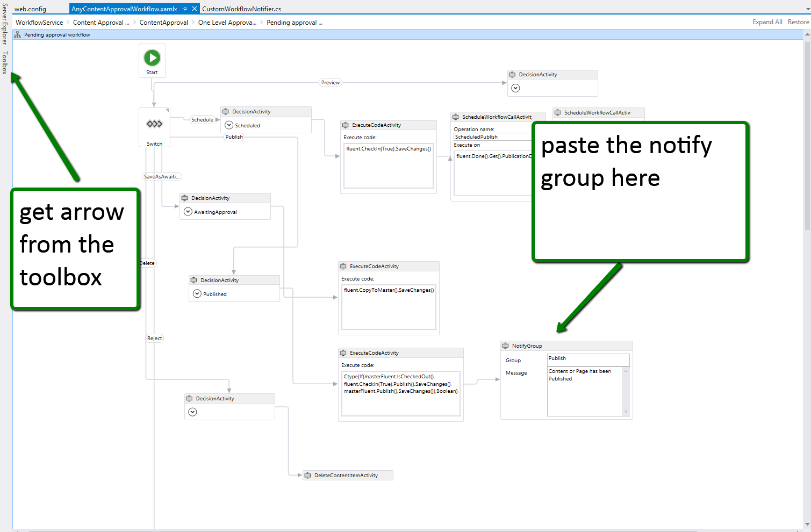The image size is (811, 532).
Task: Click icon of ExecuteCodeActivity with CopyToMaster code
Action: (343, 266)
